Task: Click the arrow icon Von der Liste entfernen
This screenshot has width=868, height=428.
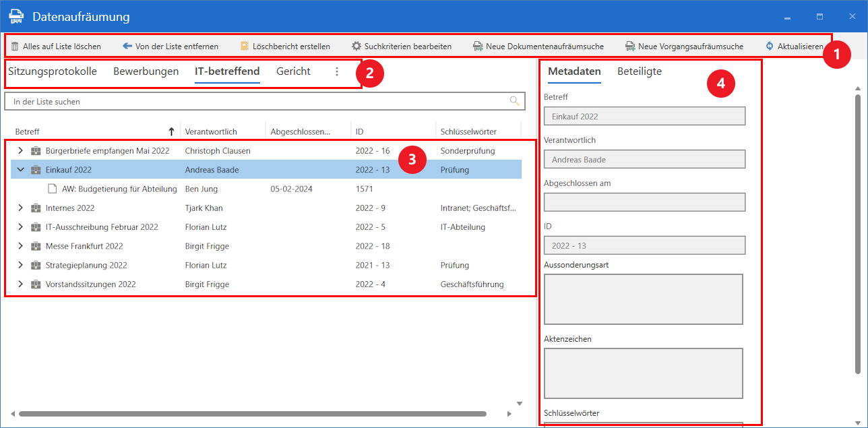Action: point(127,47)
